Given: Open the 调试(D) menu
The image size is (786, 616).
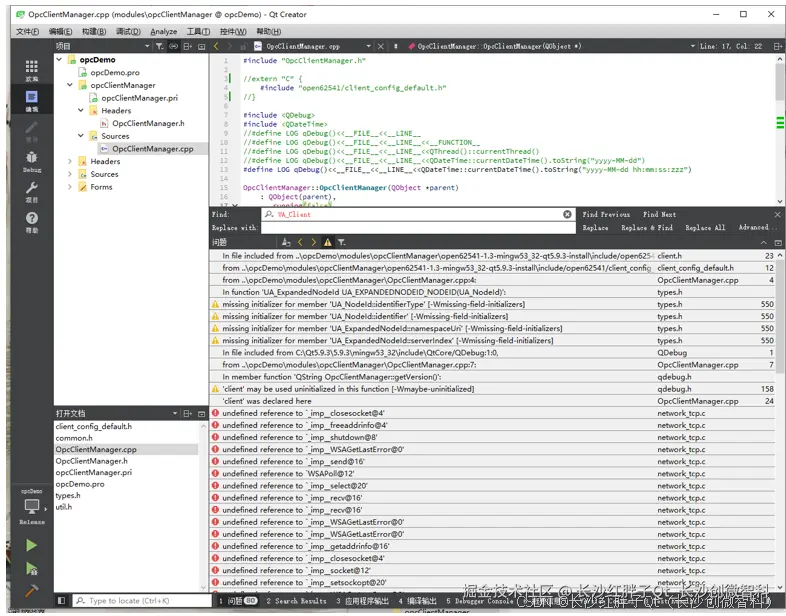Looking at the screenshot, I should coord(128,32).
